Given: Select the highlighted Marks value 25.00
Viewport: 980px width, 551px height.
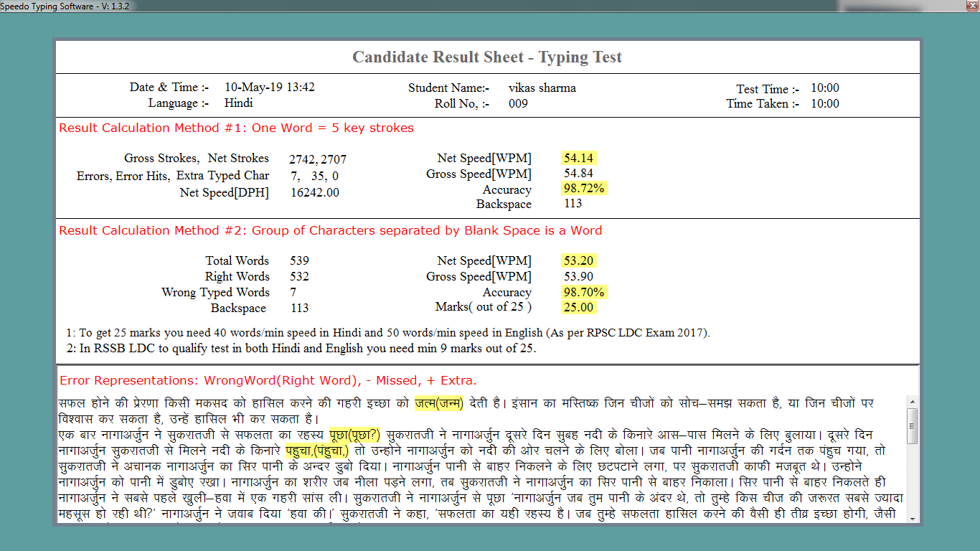Looking at the screenshot, I should coord(579,306).
